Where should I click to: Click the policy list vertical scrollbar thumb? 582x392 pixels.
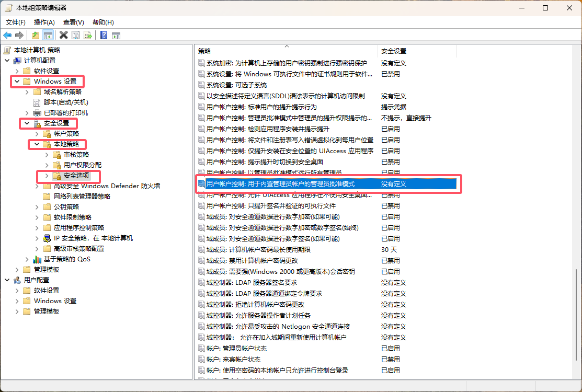pos(576,315)
